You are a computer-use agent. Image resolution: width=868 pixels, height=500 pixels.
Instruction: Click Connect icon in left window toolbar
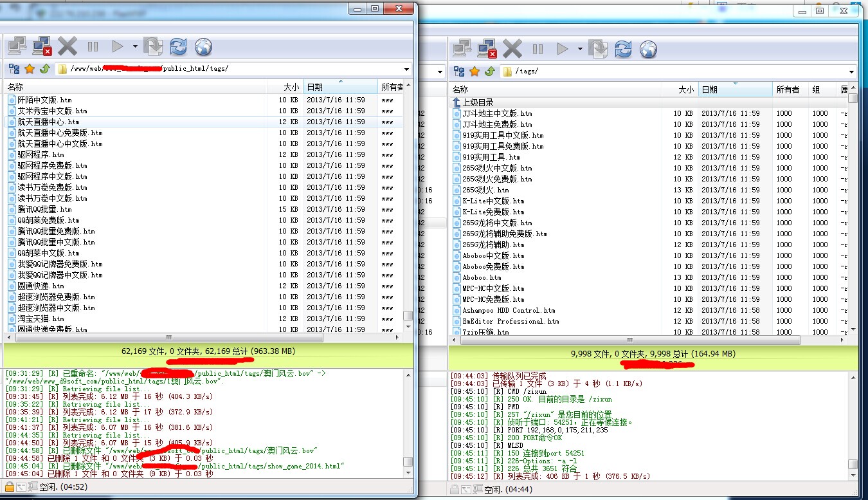point(17,46)
